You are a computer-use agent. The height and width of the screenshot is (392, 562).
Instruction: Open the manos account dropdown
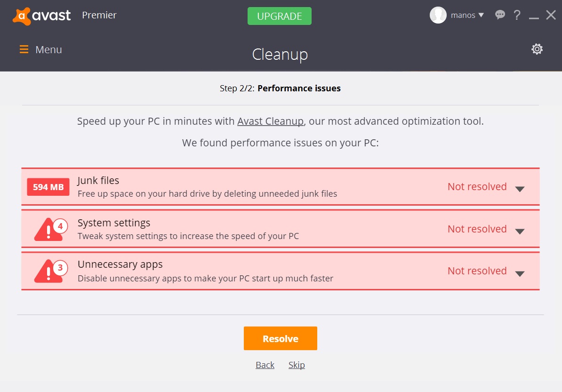click(467, 16)
